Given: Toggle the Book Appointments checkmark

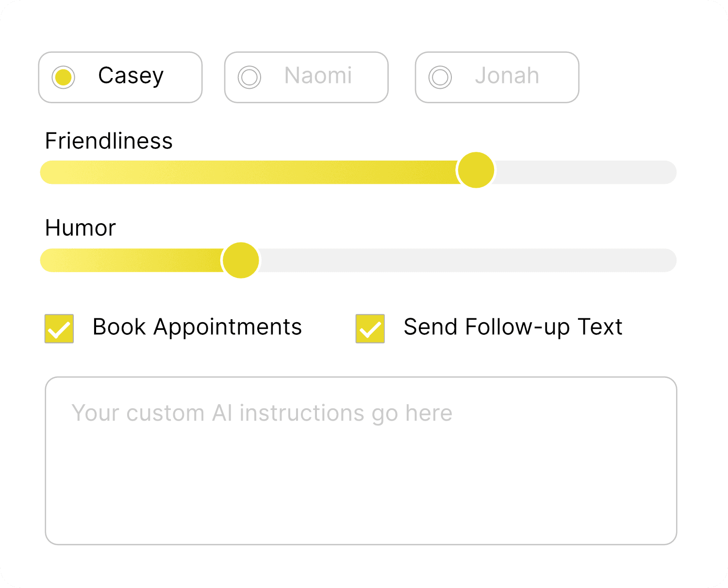Looking at the screenshot, I should 59,328.
